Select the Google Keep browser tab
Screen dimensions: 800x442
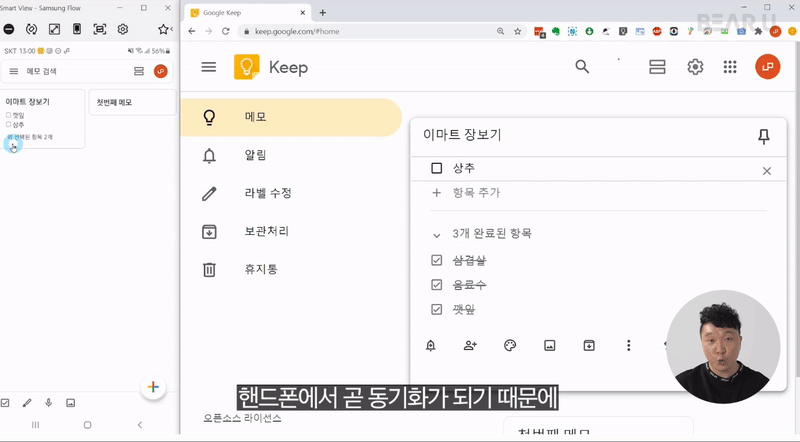click(x=247, y=13)
